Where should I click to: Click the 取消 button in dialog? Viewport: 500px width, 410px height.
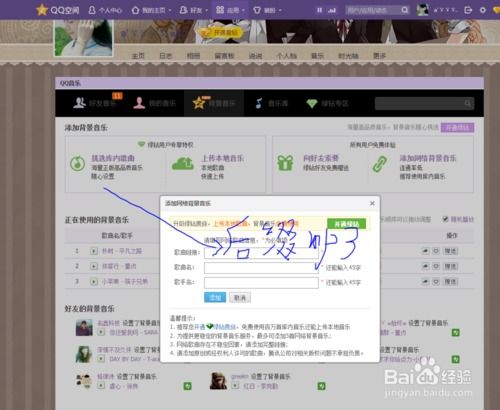[240, 297]
